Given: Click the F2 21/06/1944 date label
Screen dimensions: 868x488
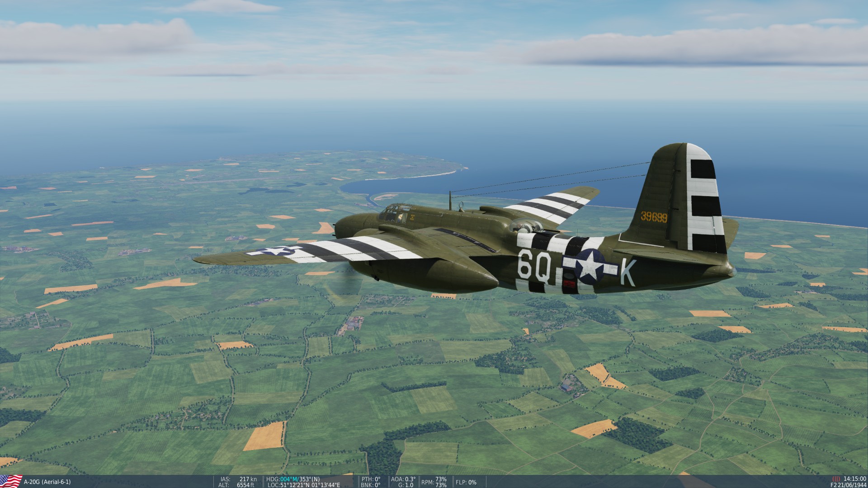Looking at the screenshot, I should coord(848,485).
